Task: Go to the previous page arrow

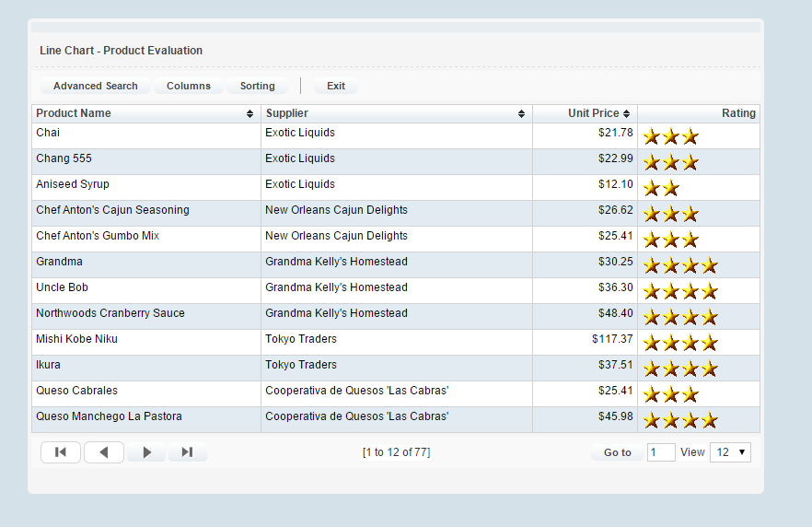Action: click(x=104, y=452)
